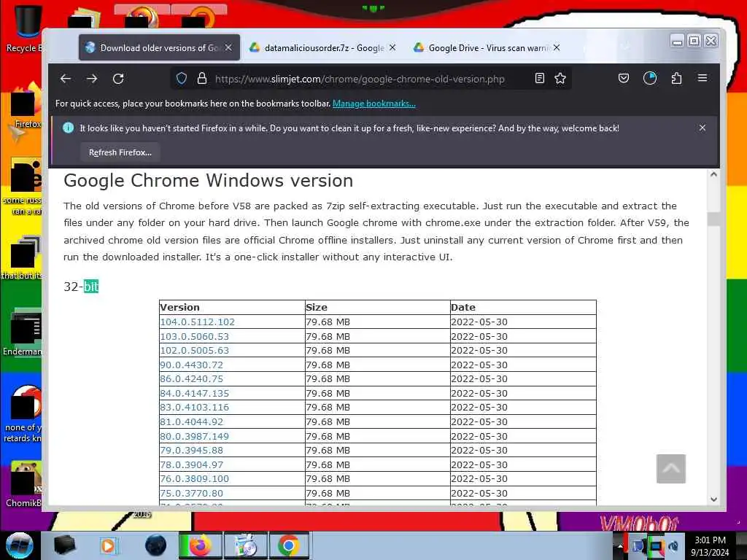This screenshot has height=560, width=747.
Task: Download Chrome version 83.0.4103.116
Action: coord(194,408)
